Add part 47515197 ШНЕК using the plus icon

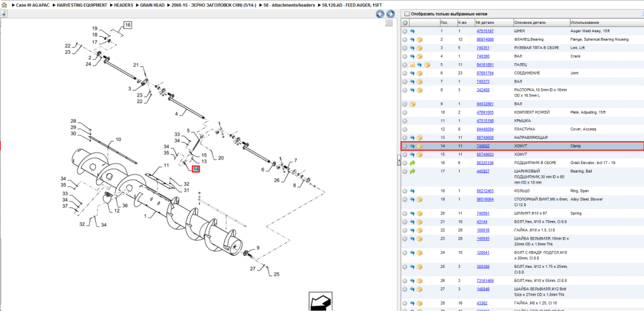(x=405, y=31)
